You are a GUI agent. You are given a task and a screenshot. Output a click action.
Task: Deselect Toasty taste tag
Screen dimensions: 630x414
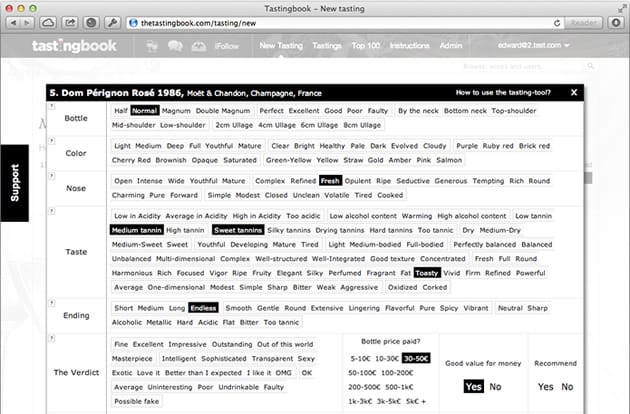tap(427, 273)
